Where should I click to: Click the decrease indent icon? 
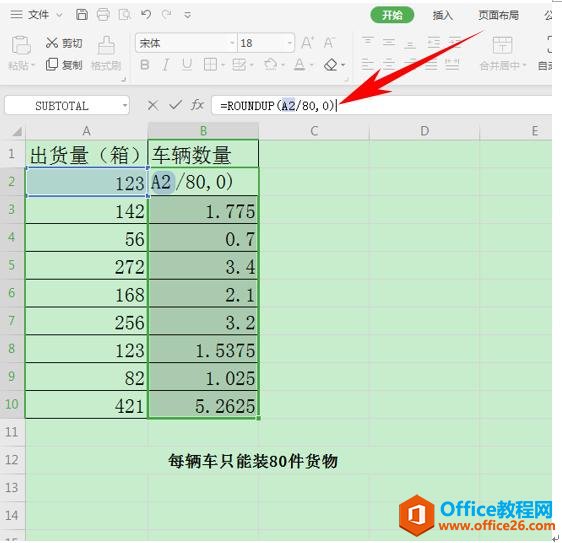(433, 43)
